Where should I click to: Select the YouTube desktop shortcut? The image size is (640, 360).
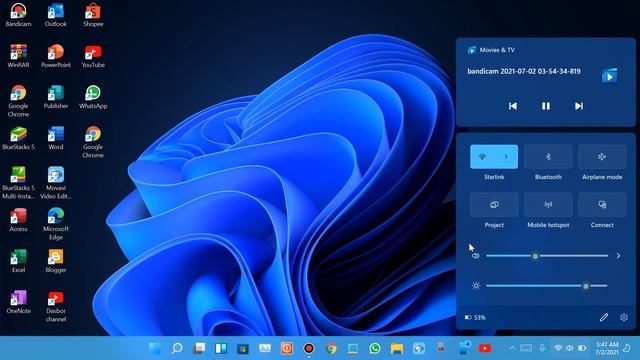click(x=93, y=56)
